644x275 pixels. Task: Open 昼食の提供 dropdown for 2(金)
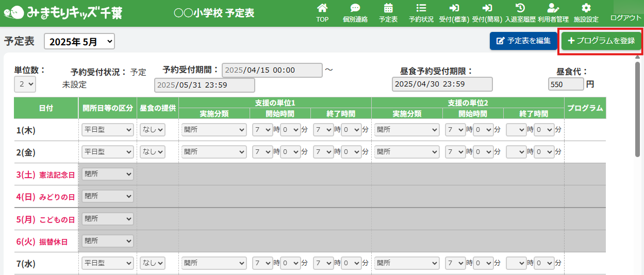(153, 152)
